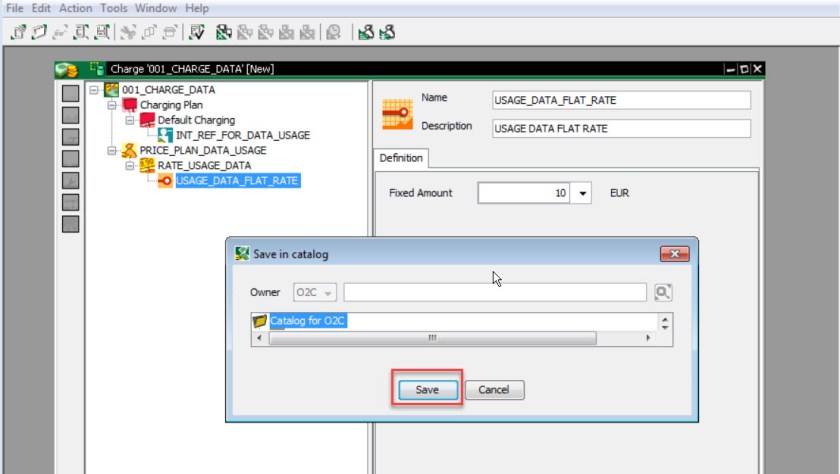
Task: Click the bottommost gray square sidebar button
Action: coord(70,224)
